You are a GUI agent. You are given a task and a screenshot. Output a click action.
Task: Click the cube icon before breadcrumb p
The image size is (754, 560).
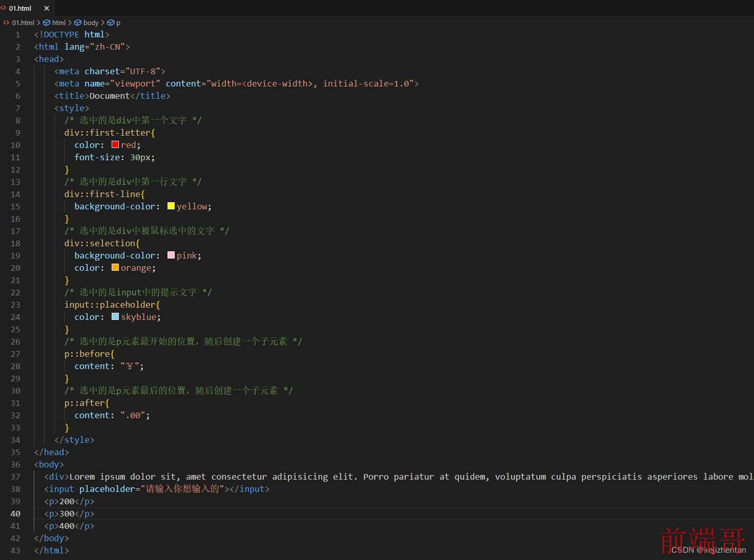111,23
